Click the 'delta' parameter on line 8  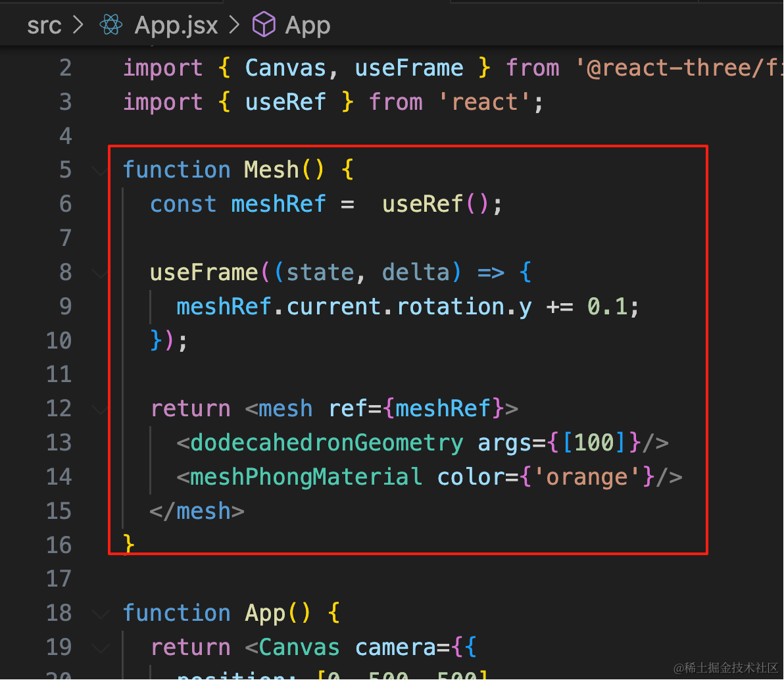[x=416, y=272]
